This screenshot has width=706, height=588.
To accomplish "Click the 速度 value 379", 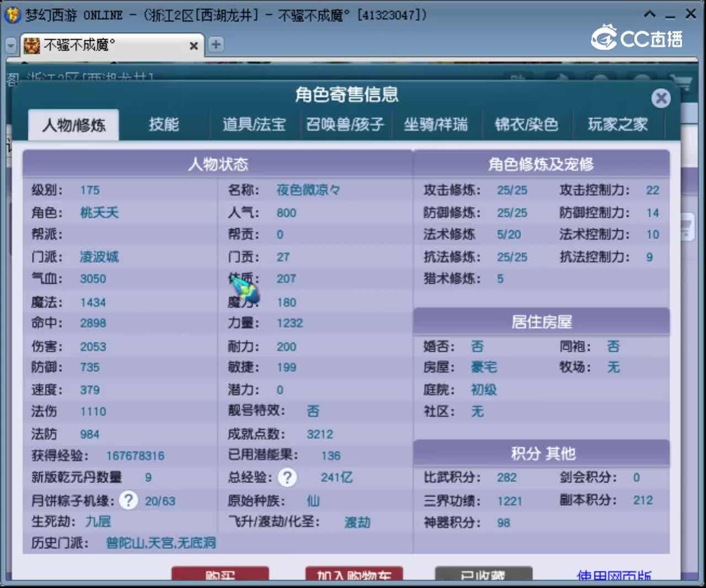I will click(x=90, y=390).
